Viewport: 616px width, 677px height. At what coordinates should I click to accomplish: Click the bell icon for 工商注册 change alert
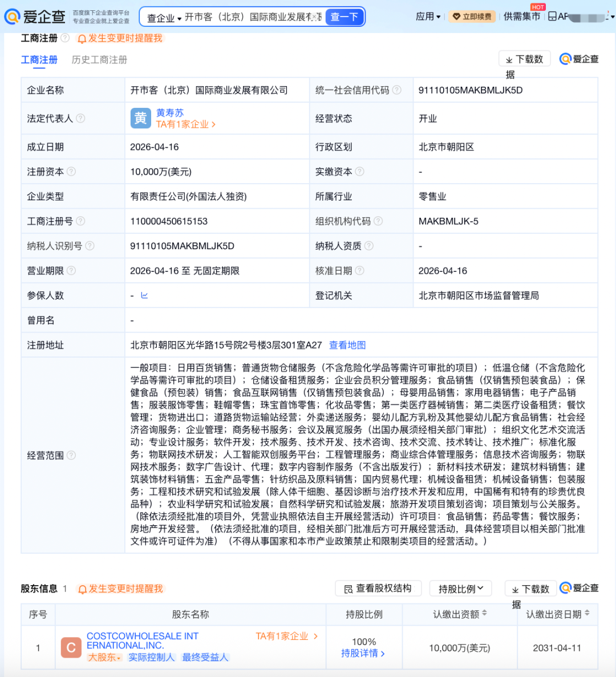(82, 39)
